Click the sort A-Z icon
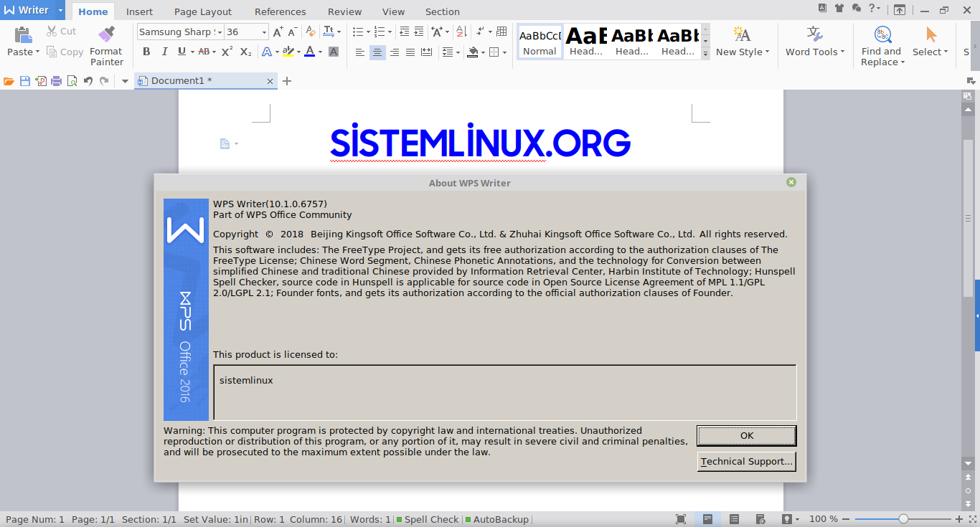The image size is (980, 527). pyautogui.click(x=461, y=32)
